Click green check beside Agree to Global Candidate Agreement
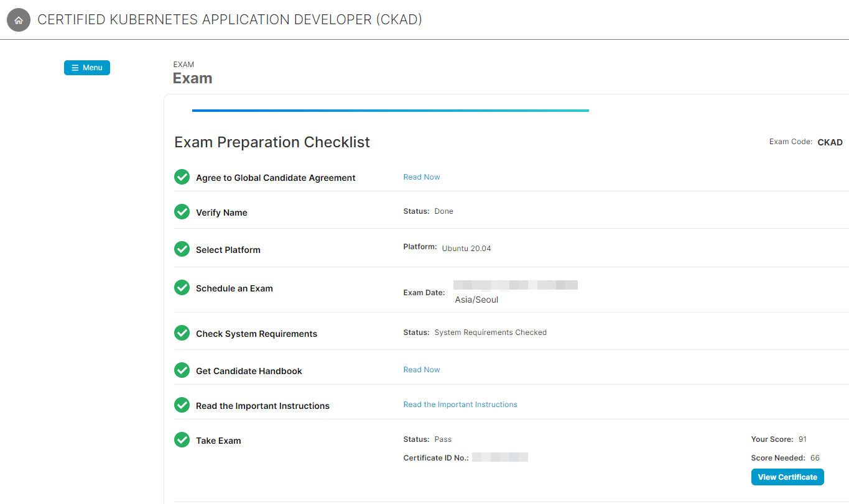Viewport: 849px width, 504px height. tap(182, 177)
